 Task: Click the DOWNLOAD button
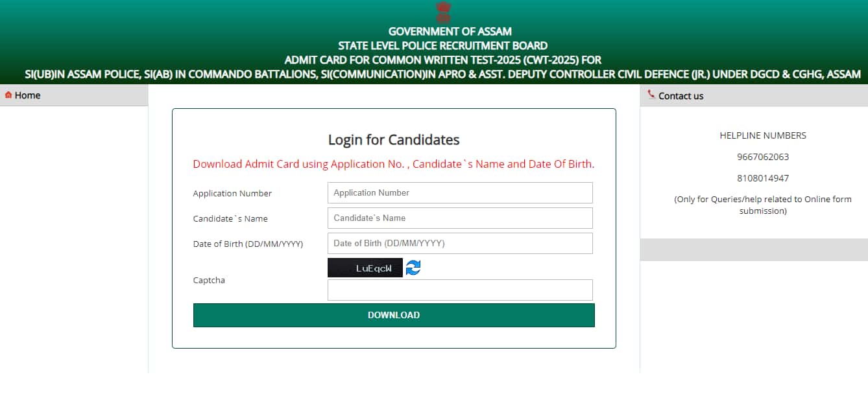click(394, 315)
